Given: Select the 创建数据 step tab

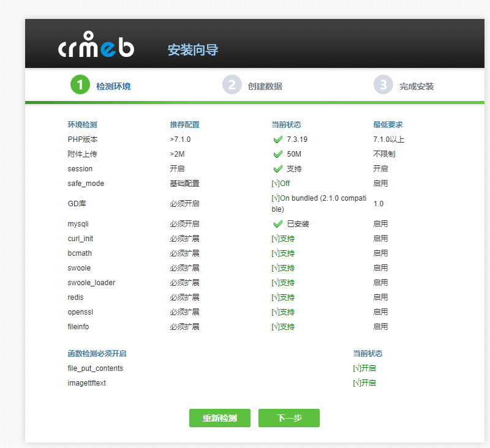Looking at the screenshot, I should (x=265, y=86).
